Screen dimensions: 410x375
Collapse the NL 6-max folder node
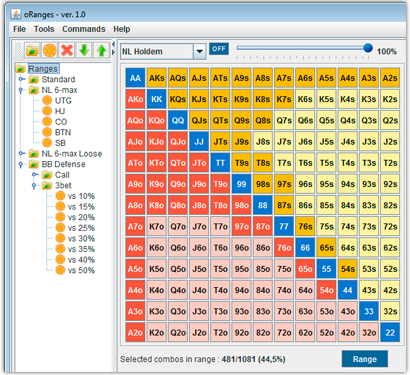point(21,90)
